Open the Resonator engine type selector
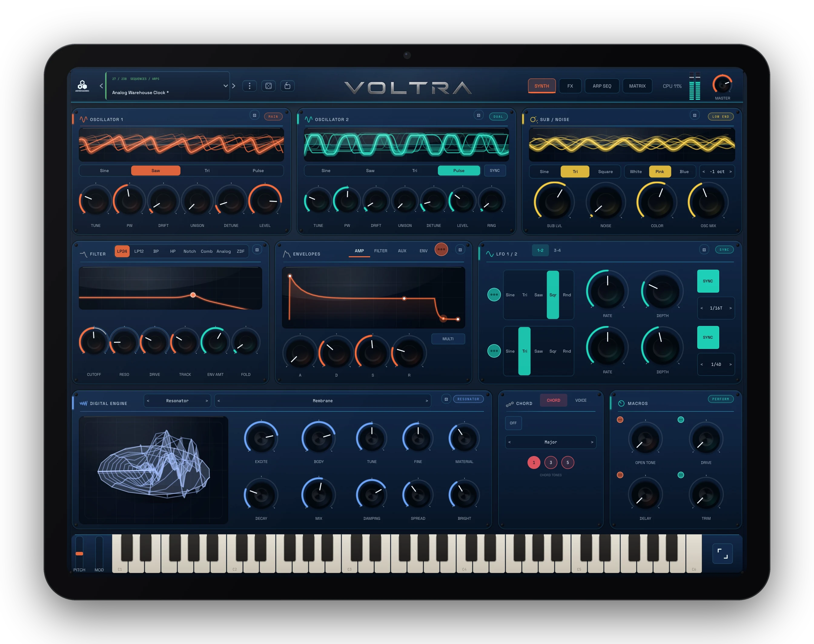The width and height of the screenshot is (814, 644). (177, 401)
